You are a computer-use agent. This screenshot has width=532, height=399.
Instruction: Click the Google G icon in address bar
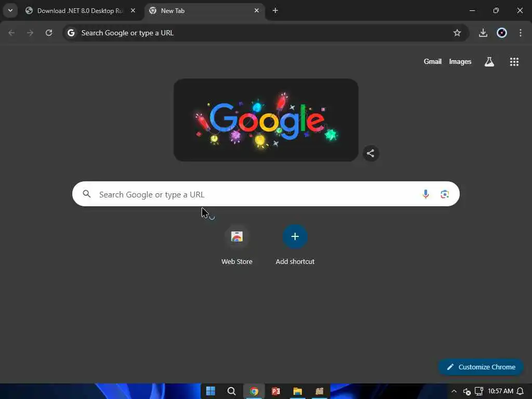[x=71, y=33]
